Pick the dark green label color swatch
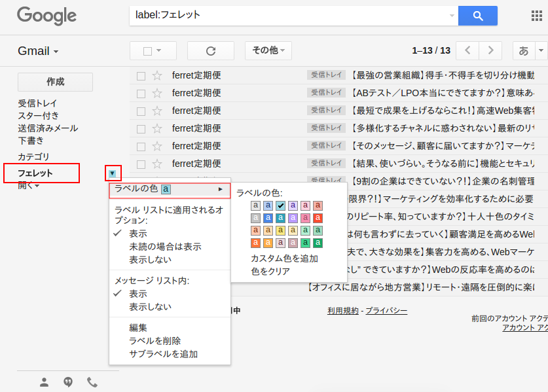The width and height of the screenshot is (548, 392). (318, 243)
